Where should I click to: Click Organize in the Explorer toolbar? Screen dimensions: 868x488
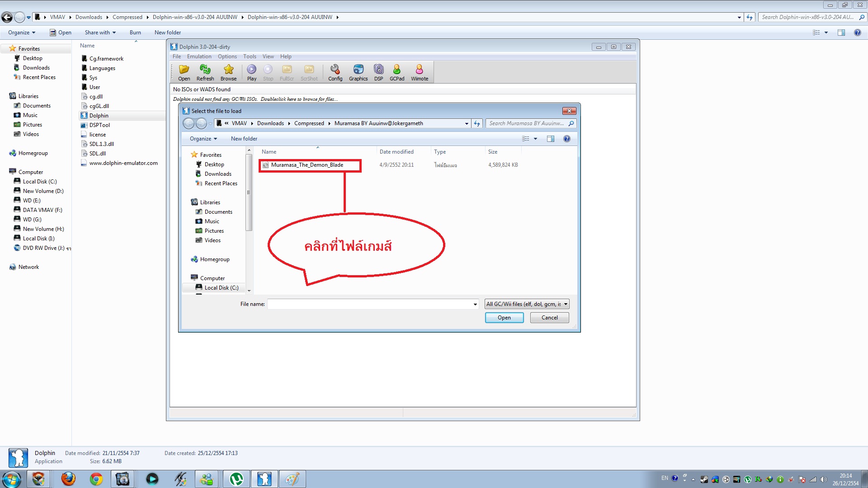click(x=22, y=33)
